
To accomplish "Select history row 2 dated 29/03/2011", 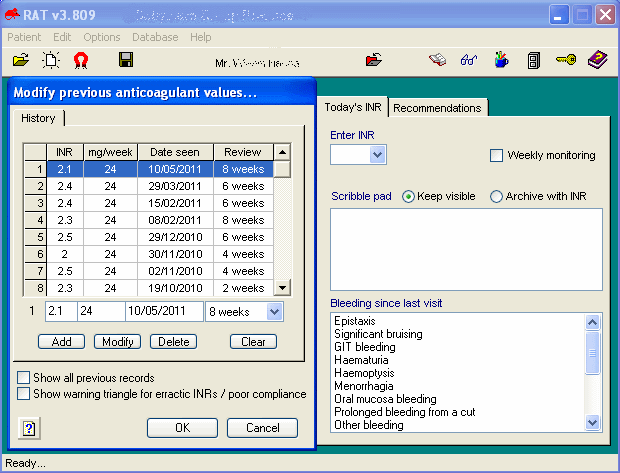I will pos(149,186).
